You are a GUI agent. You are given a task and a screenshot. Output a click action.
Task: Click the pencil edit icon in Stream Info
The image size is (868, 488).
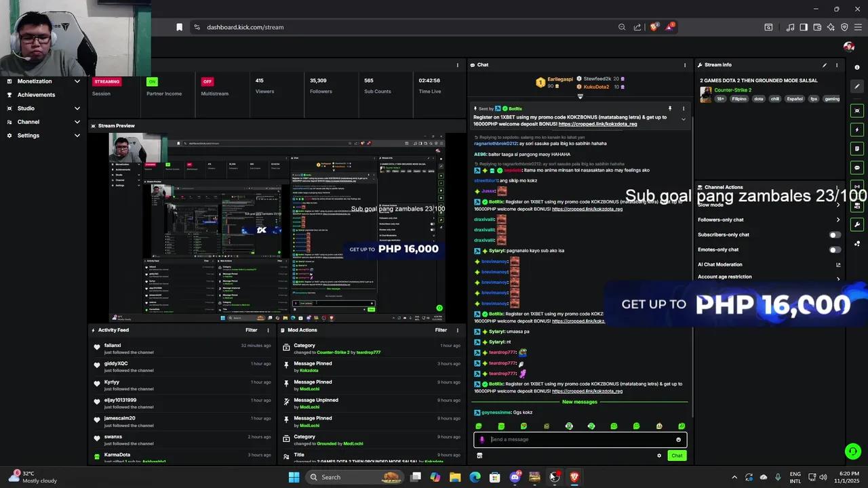coord(825,65)
